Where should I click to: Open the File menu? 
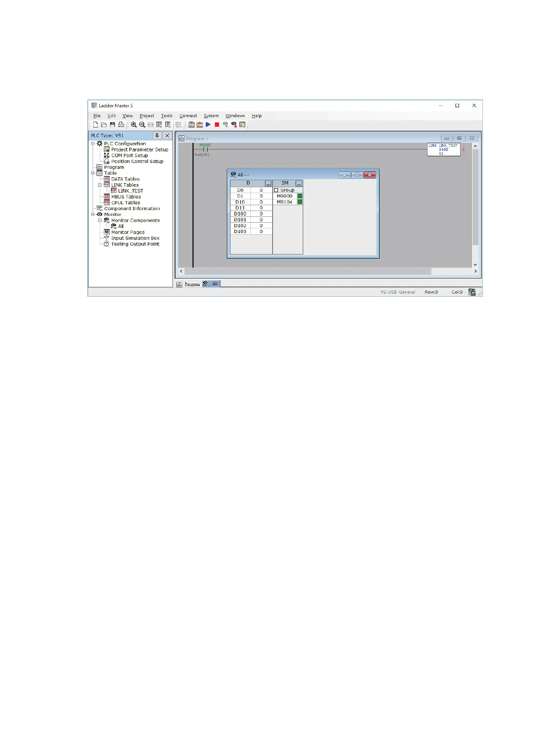[97, 116]
